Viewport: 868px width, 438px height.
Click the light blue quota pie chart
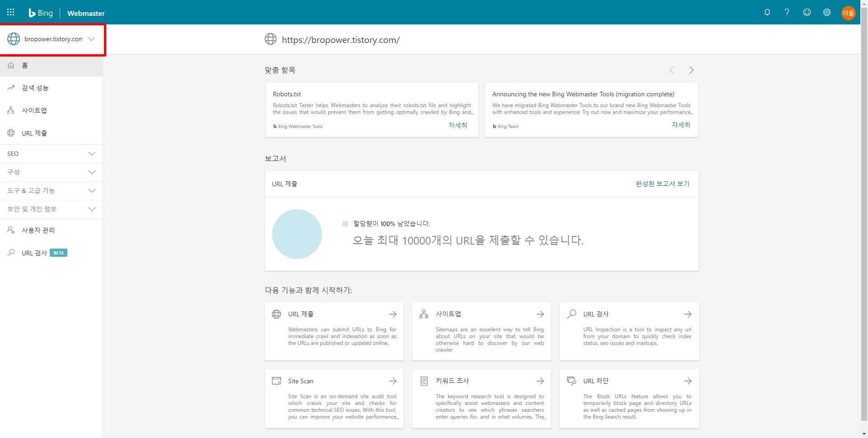297,234
